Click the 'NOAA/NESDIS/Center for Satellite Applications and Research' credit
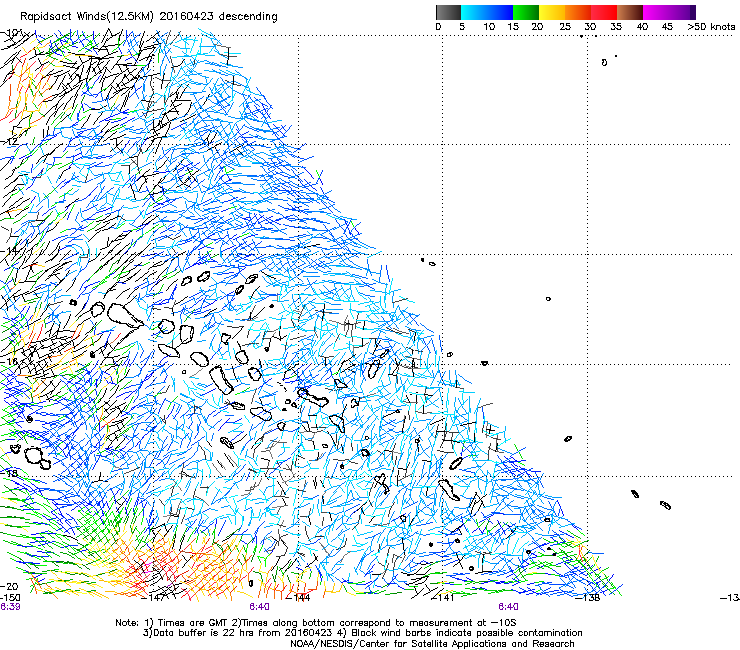 pyautogui.click(x=432, y=644)
